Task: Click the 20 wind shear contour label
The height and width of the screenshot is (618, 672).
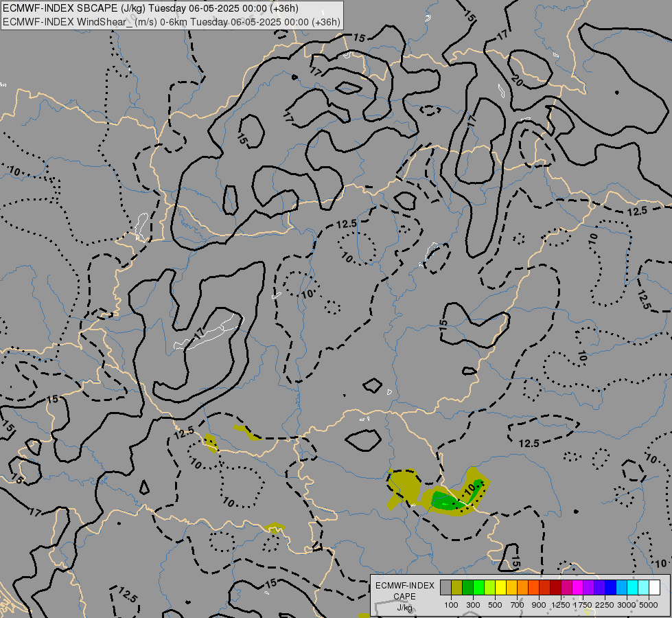Action: 517,80
